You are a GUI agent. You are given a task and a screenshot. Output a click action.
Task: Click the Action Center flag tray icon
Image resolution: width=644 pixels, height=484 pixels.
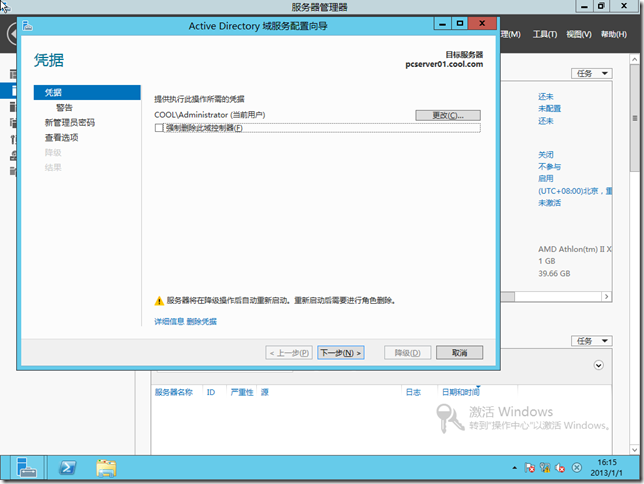[529, 468]
